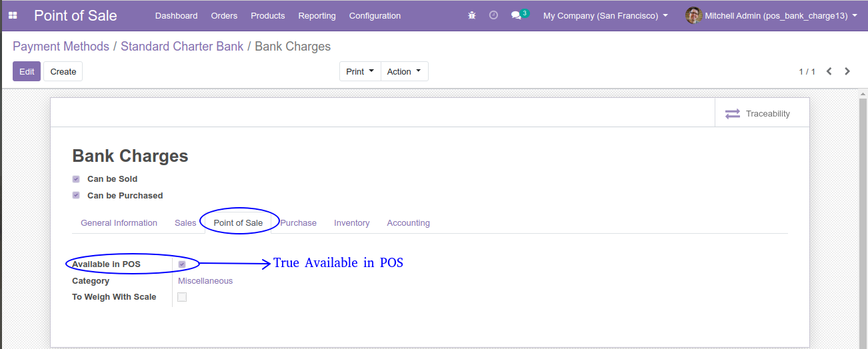This screenshot has width=868, height=349.
Task: Go to Standard Charter Bank breadcrumb
Action: [182, 47]
